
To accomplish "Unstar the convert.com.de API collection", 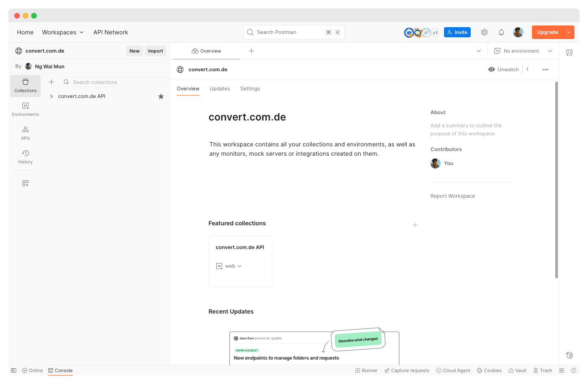I will tap(161, 96).
